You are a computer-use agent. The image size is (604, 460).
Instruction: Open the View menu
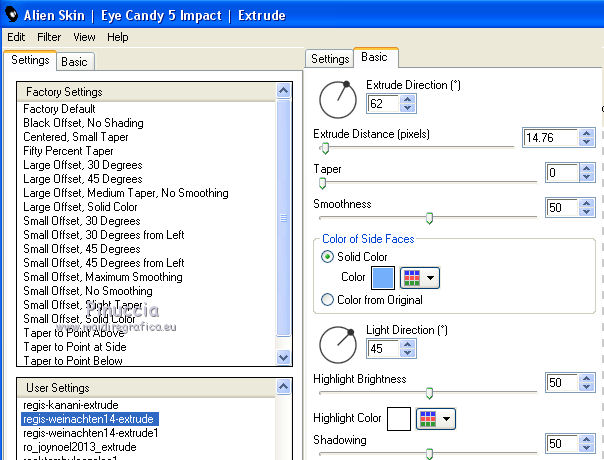click(x=84, y=37)
